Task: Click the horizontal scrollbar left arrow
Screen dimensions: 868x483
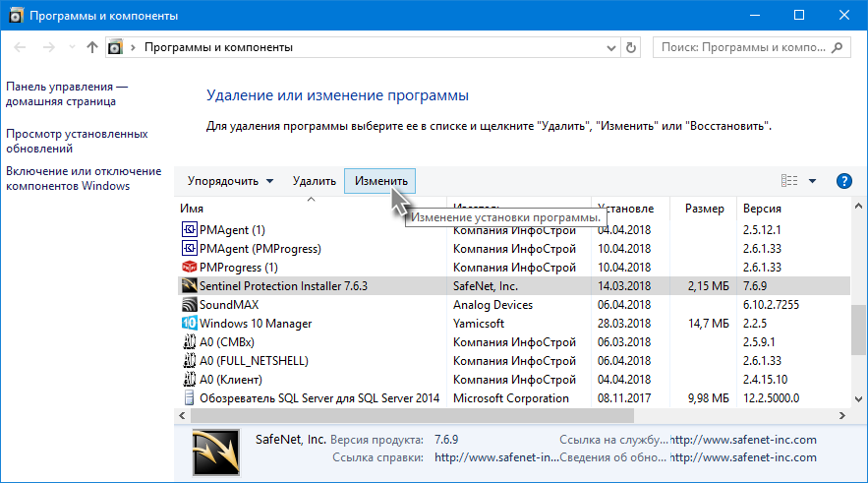Action: tap(182, 415)
